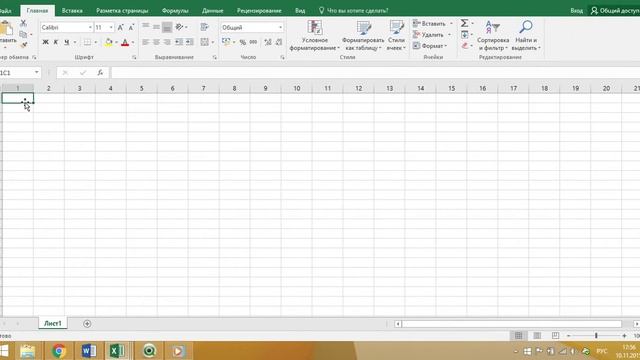Click the Удалить cells button
This screenshot has width=640, height=360.
pos(428,35)
